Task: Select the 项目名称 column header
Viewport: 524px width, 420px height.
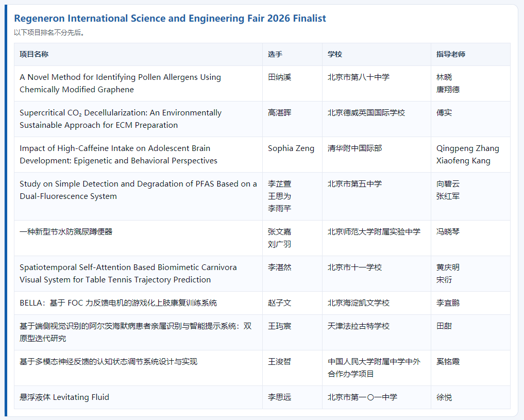Action: pos(34,54)
